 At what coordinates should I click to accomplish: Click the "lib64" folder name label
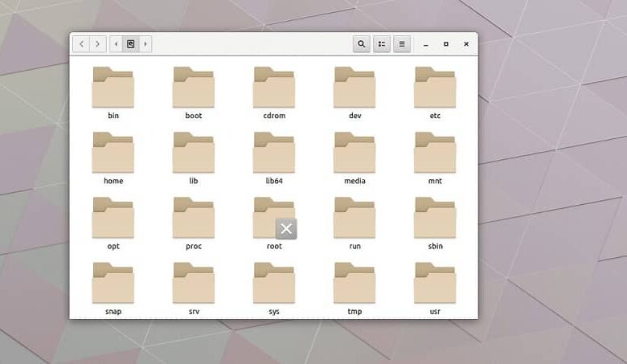[x=274, y=181]
